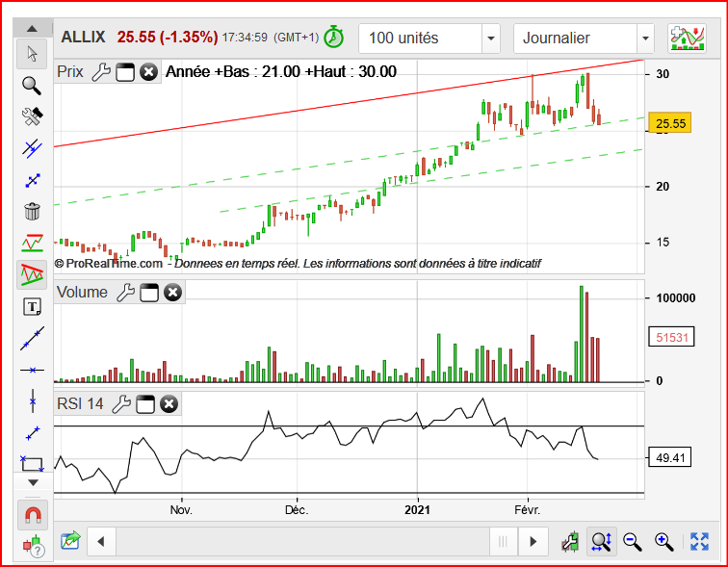Viewport: 728px width, 567px height.
Task: Open chart settings wrench candlestick icon
Action: [x=570, y=541]
